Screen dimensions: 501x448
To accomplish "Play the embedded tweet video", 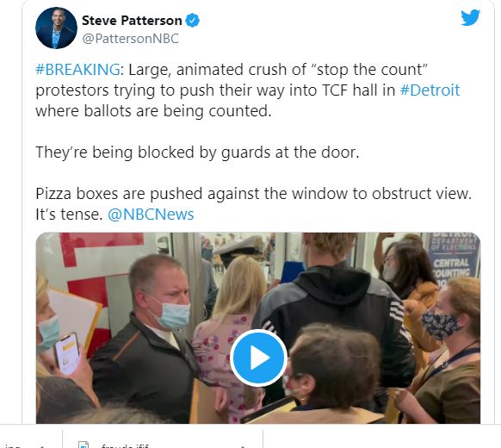I will point(258,358).
